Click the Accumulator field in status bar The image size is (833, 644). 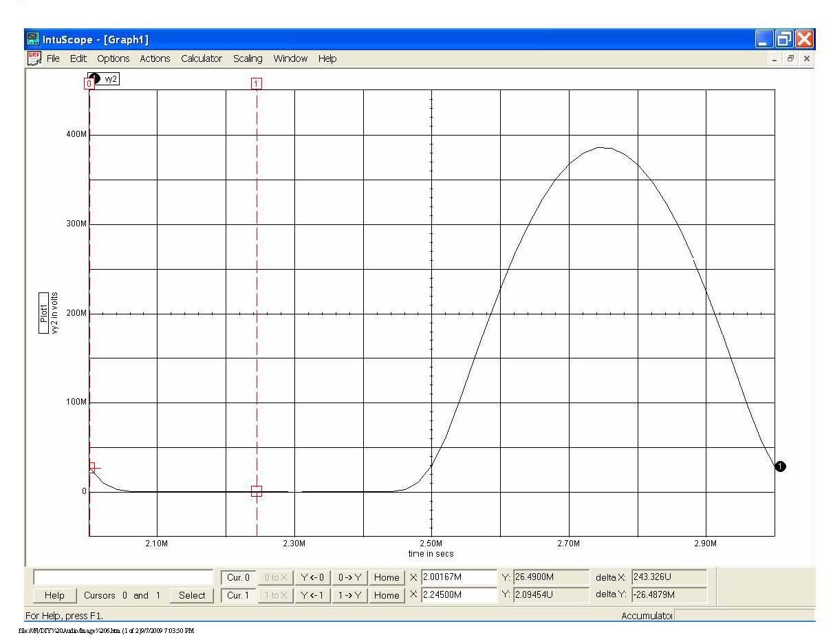(x=743, y=616)
